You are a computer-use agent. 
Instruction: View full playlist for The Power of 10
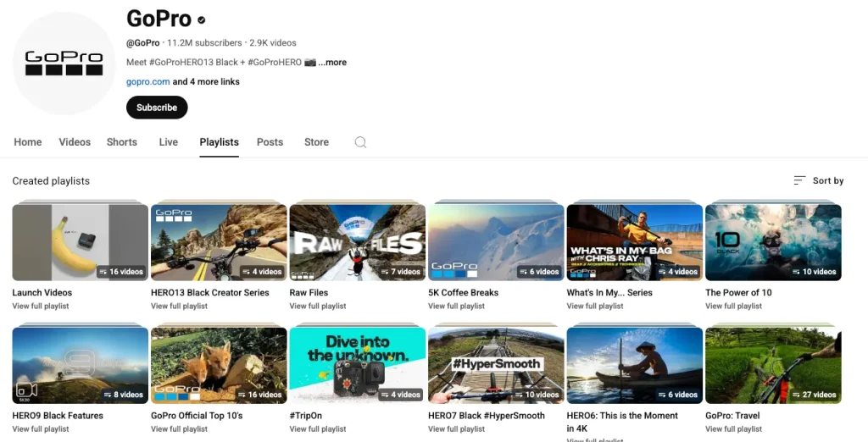click(733, 306)
